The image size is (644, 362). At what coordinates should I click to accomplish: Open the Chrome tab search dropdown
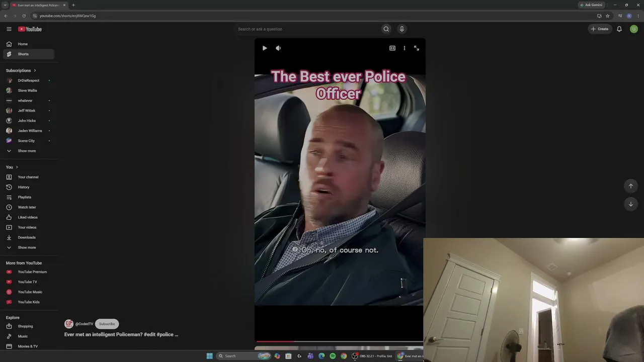(5, 5)
